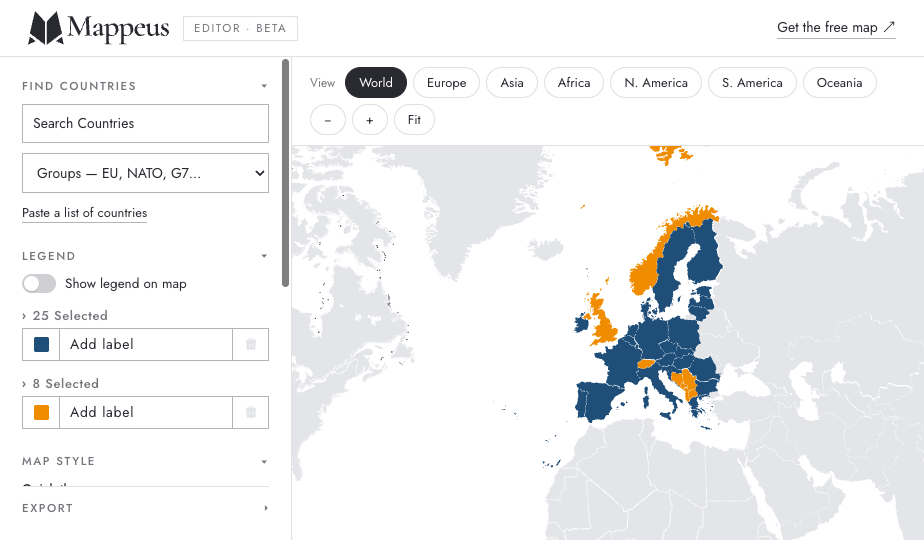Viewport: 924px width, 540px height.
Task: Zoom out the map with minus button
Action: coord(328,120)
